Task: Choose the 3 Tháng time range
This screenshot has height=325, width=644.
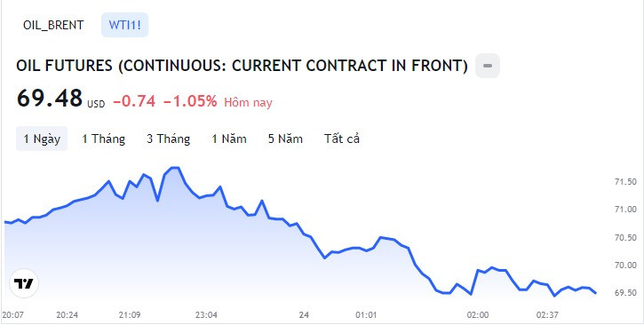Action: click(x=169, y=139)
